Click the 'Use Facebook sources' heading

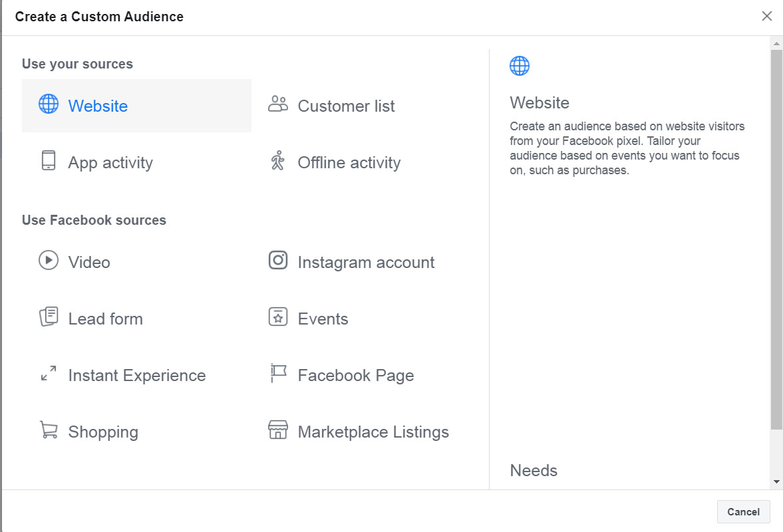pos(94,220)
